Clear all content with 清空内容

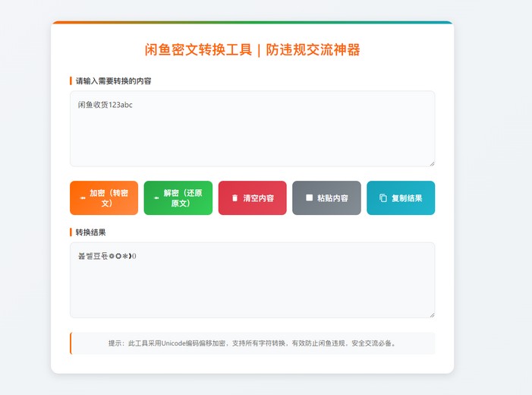tap(252, 198)
